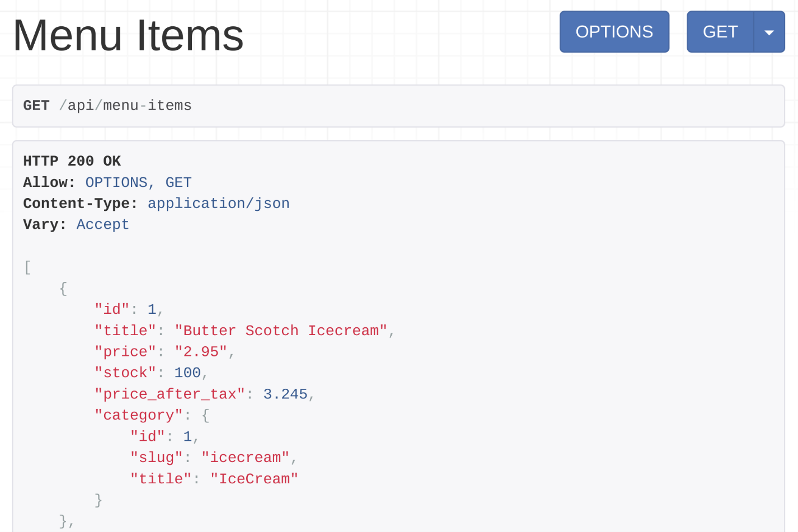Click the /api/menu-items request URL
798x532 pixels.
click(x=125, y=106)
